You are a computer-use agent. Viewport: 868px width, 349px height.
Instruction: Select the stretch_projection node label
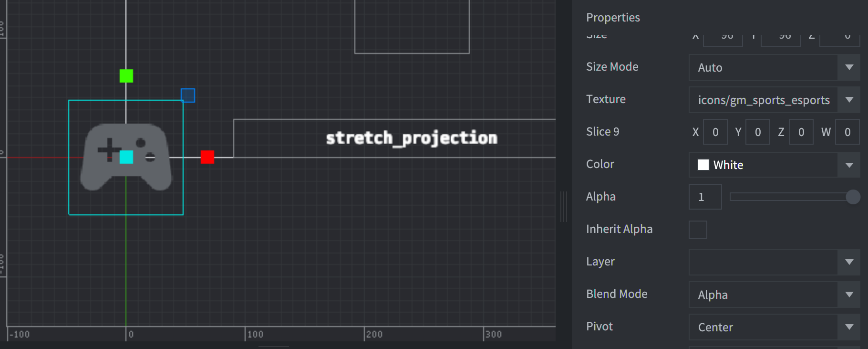pos(412,138)
